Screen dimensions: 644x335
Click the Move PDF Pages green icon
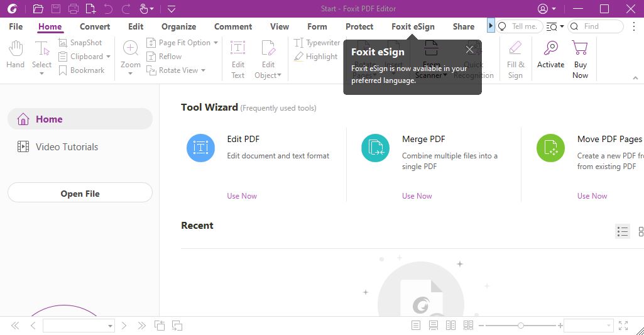(550, 148)
